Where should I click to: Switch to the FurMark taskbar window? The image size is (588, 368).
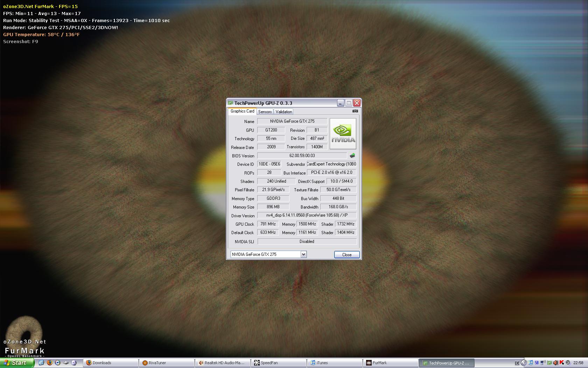pyautogui.click(x=391, y=363)
